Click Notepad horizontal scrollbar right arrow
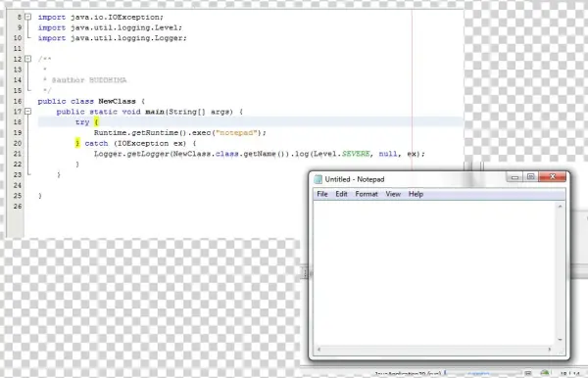 pos(550,350)
